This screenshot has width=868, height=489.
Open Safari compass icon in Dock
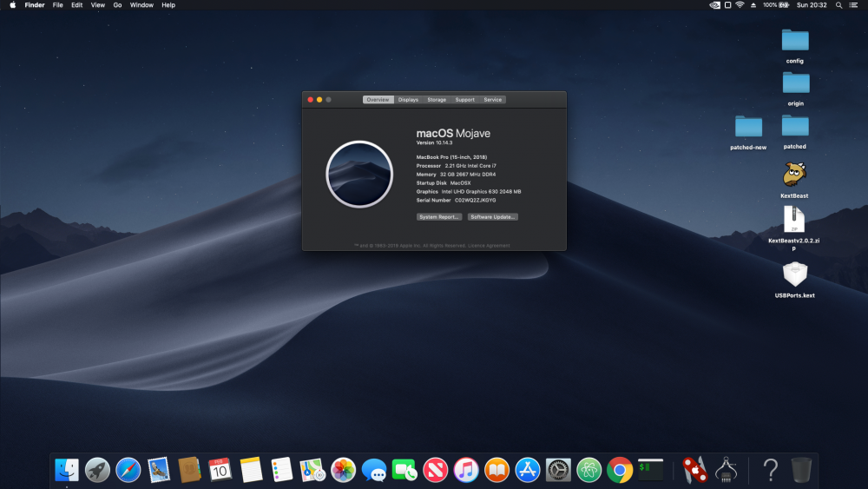point(128,470)
